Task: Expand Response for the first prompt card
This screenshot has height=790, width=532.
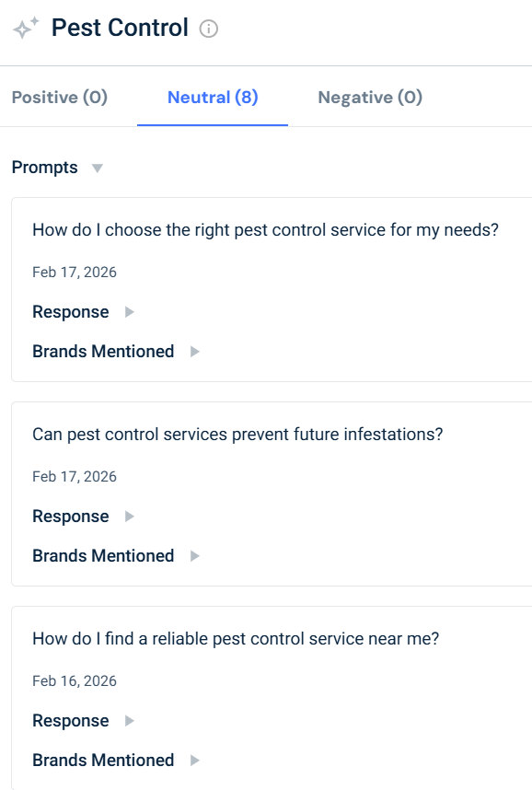Action: click(x=71, y=311)
